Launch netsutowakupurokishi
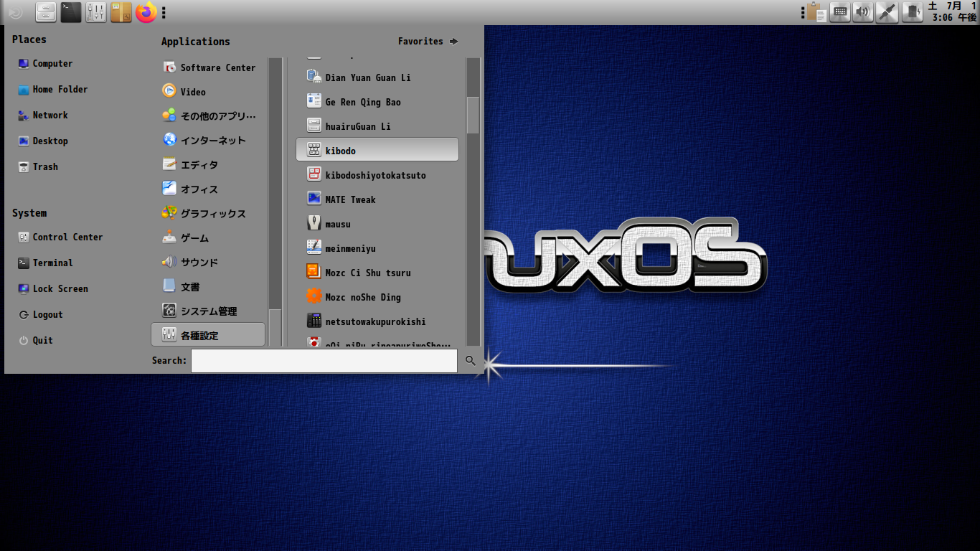 (377, 321)
